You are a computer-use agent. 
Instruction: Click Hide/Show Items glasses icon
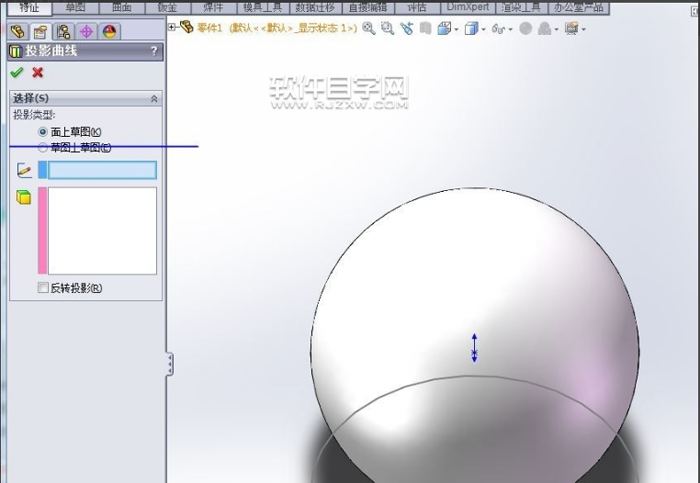coord(498,29)
